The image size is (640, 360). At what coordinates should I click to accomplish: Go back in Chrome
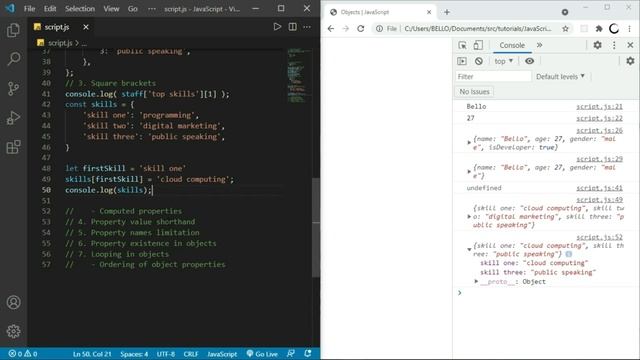tap(331, 29)
